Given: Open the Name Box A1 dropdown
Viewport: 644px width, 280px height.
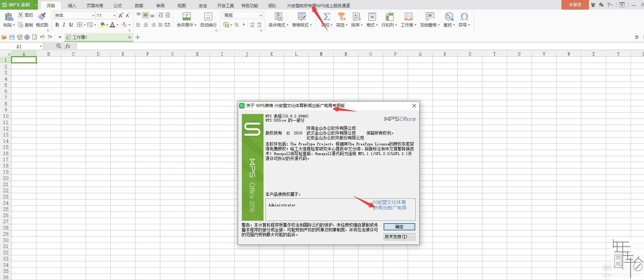Looking at the screenshot, I should pyautogui.click(x=41, y=46).
